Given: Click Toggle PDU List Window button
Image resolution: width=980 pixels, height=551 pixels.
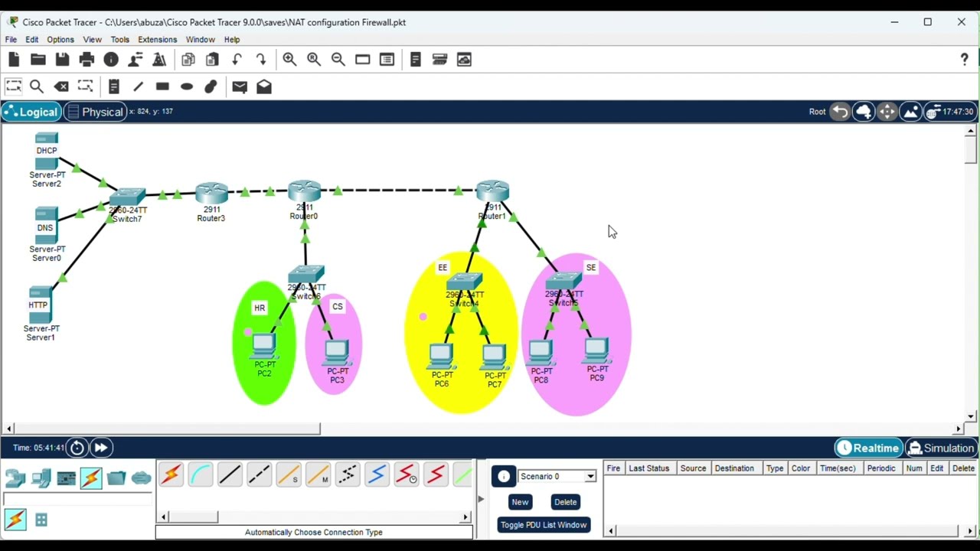Looking at the screenshot, I should 544,525.
